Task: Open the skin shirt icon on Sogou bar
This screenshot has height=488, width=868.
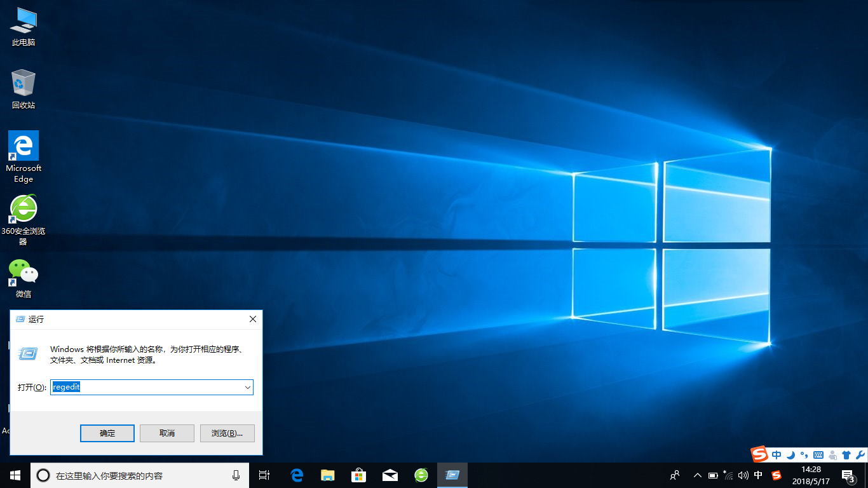Action: pyautogui.click(x=846, y=455)
